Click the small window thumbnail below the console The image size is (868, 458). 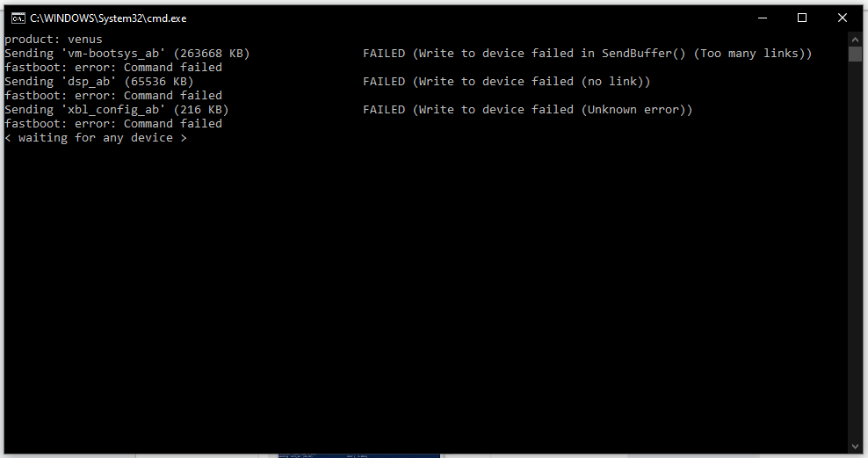(x=358, y=455)
